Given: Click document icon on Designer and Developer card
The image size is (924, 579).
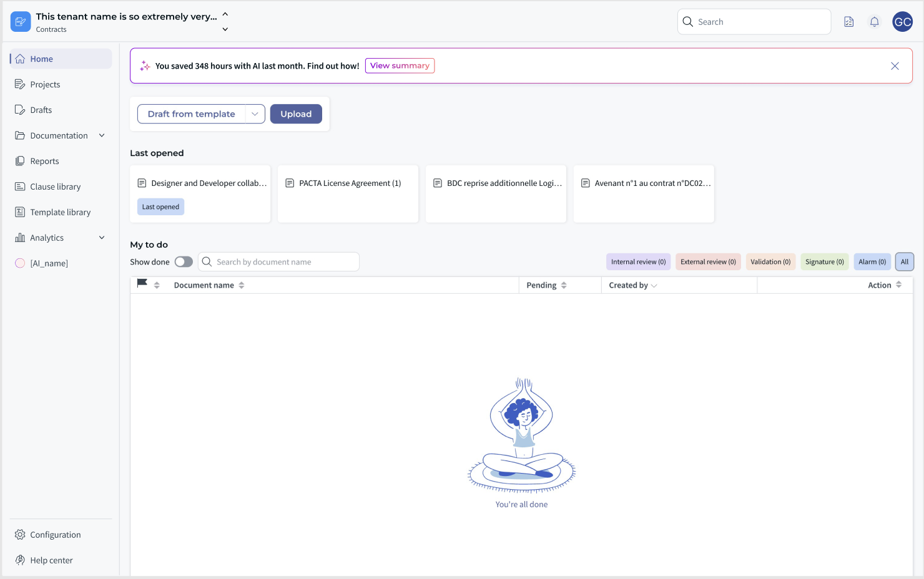Looking at the screenshot, I should click(142, 183).
